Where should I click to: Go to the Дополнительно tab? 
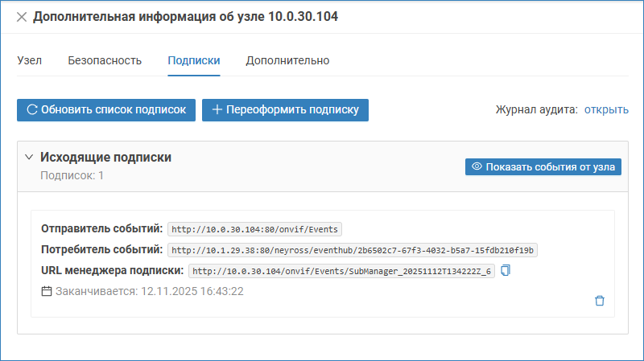click(x=287, y=60)
